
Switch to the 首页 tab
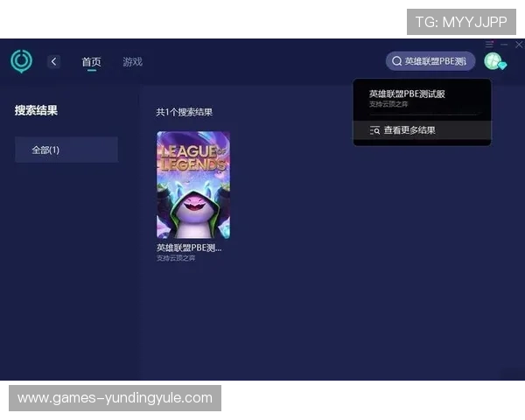(91, 62)
